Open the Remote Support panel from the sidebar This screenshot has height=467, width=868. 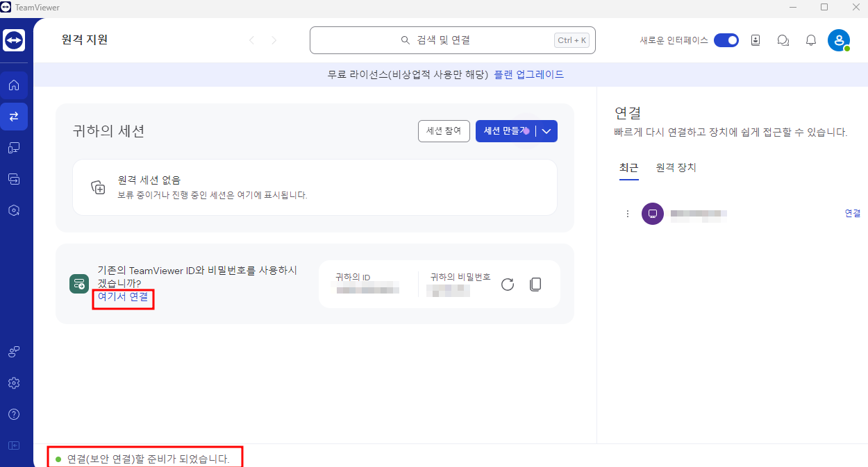pos(14,117)
